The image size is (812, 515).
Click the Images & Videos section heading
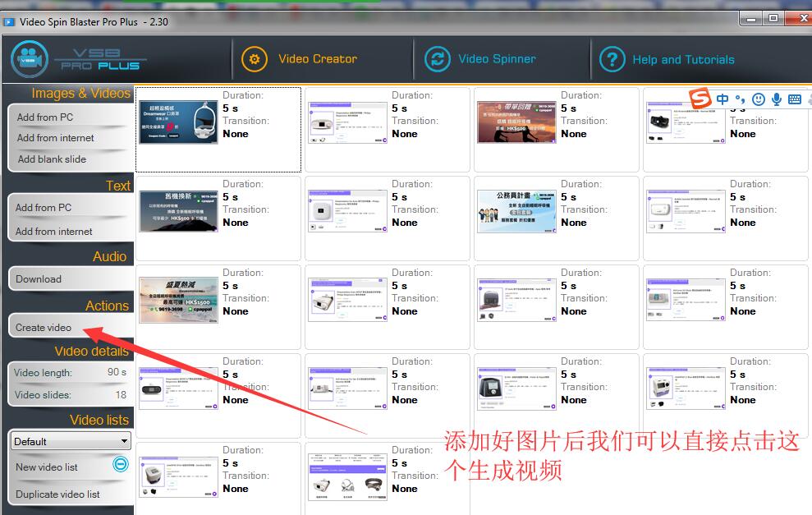tap(80, 94)
